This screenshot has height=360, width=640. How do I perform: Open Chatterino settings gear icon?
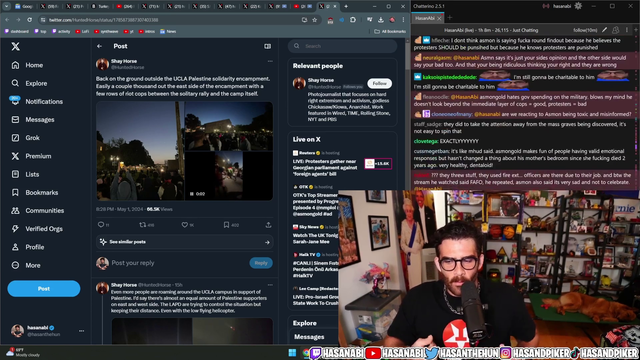(x=578, y=6)
